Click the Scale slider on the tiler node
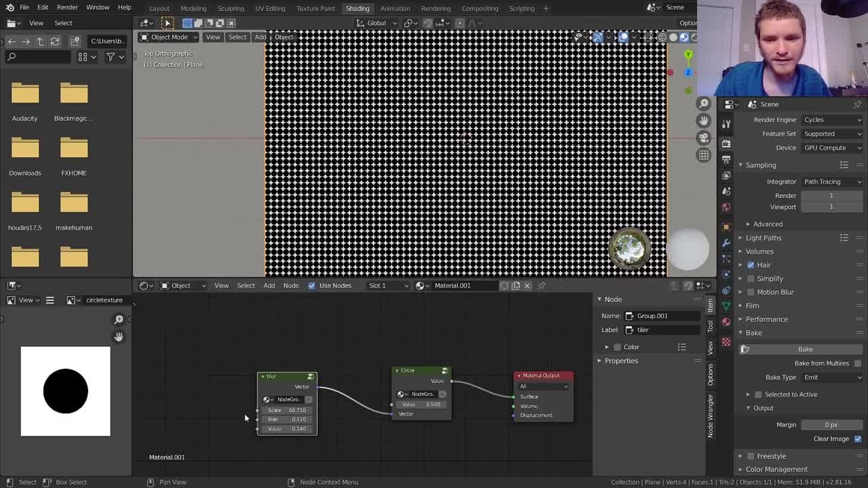Screen dimensions: 868x488 [x=288, y=409]
